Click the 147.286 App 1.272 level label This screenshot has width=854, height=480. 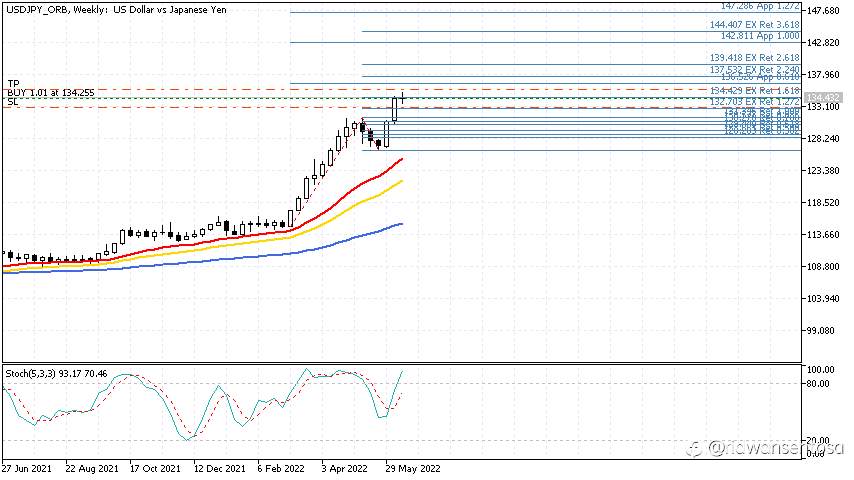pos(760,6)
